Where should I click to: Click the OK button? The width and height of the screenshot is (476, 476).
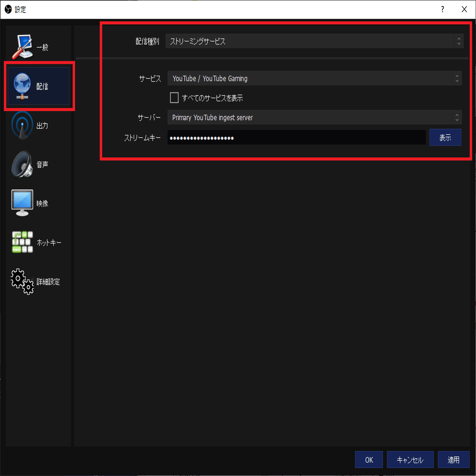click(x=369, y=460)
